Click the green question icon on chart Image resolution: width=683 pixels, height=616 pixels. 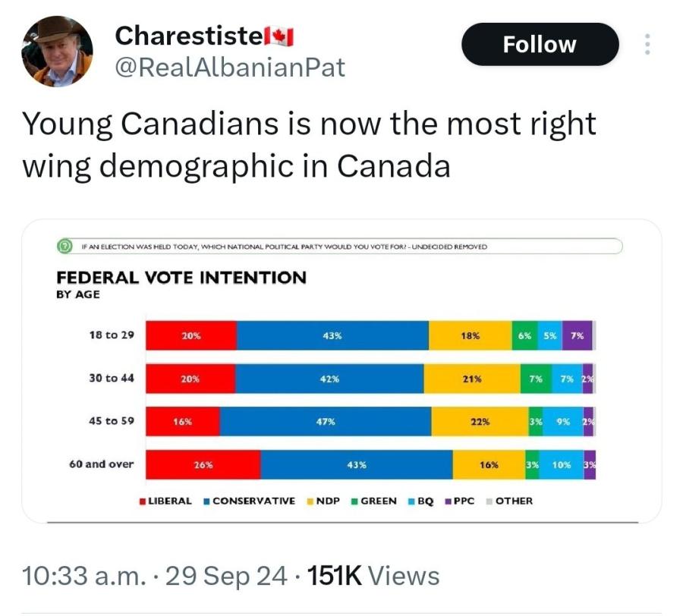(65, 247)
